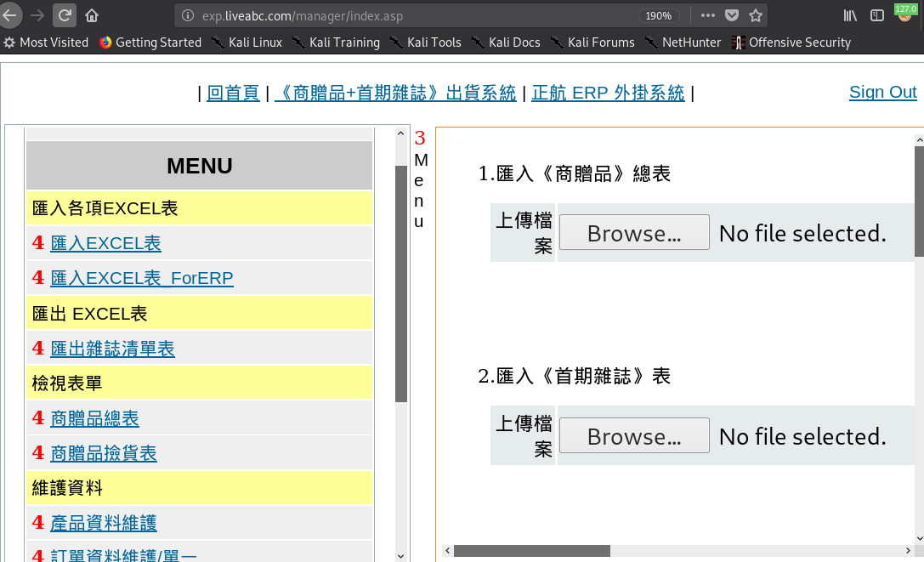Click content pane scroll left arrow
The width and height of the screenshot is (924, 562).
[448, 551]
